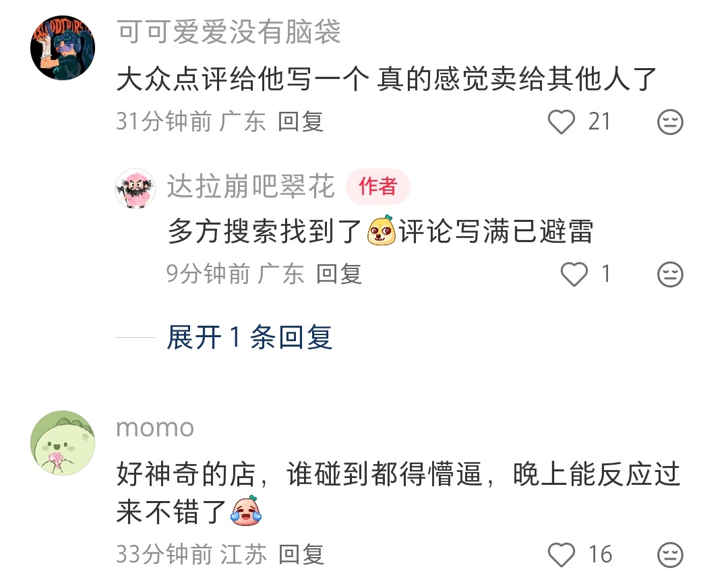Click the 作者 author badge
The image size is (728, 584).
pyautogui.click(x=378, y=187)
